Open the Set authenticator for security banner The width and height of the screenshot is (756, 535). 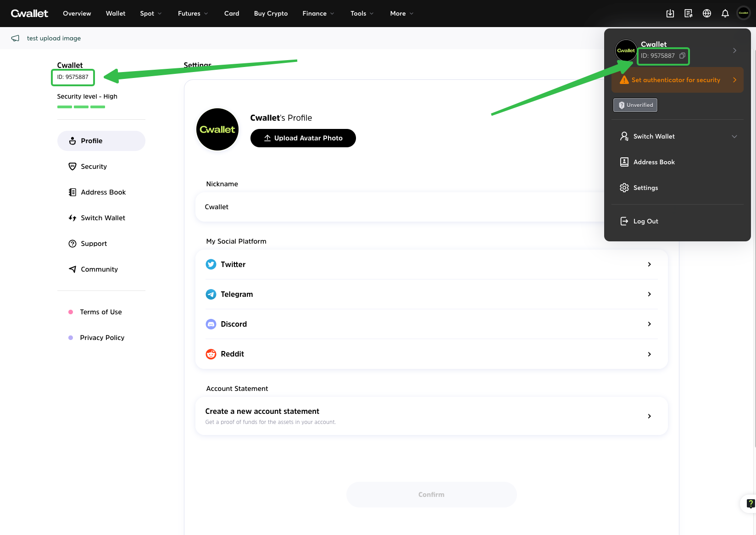click(x=677, y=80)
